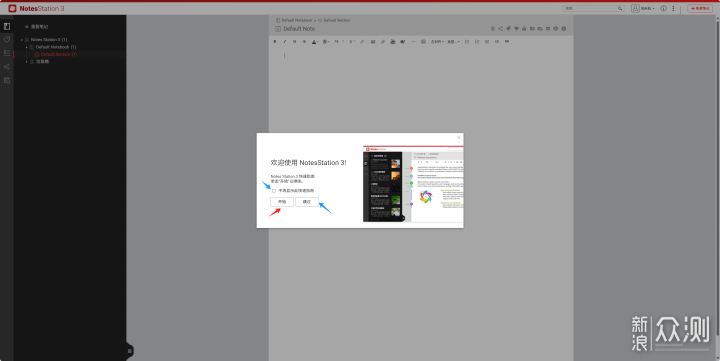Toggle bold formatting in editor toolbar

tap(275, 41)
